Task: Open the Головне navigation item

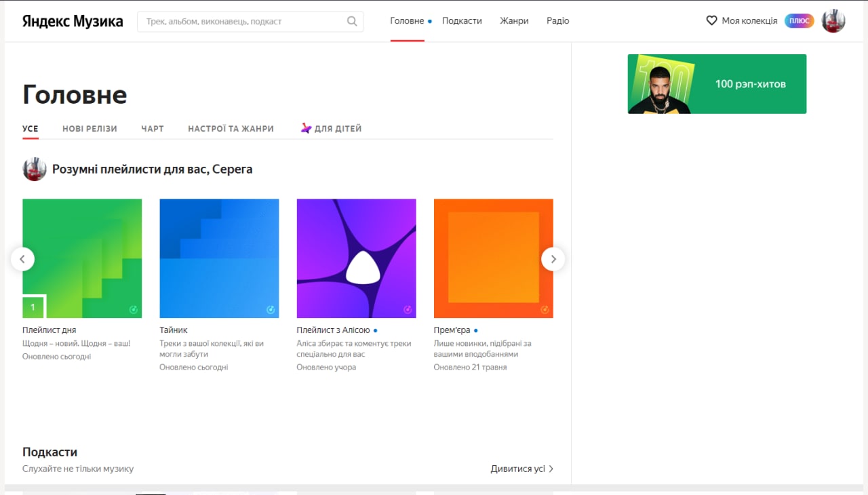Action: click(x=407, y=21)
